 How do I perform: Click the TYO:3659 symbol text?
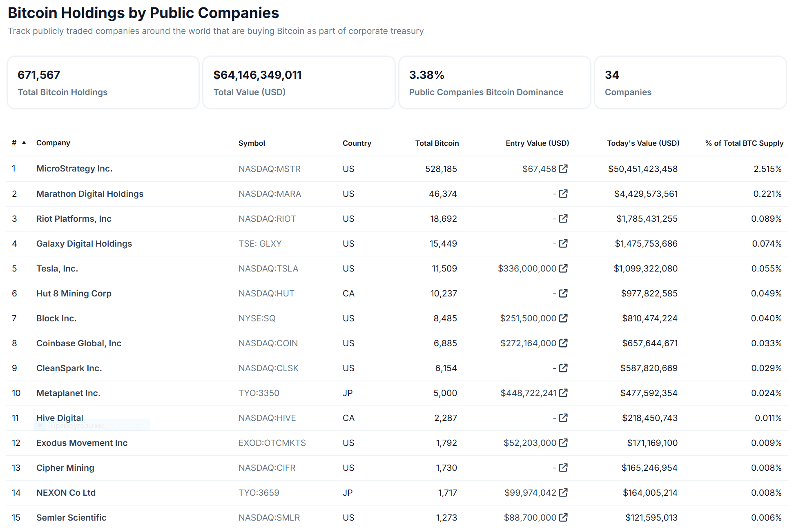pos(259,493)
